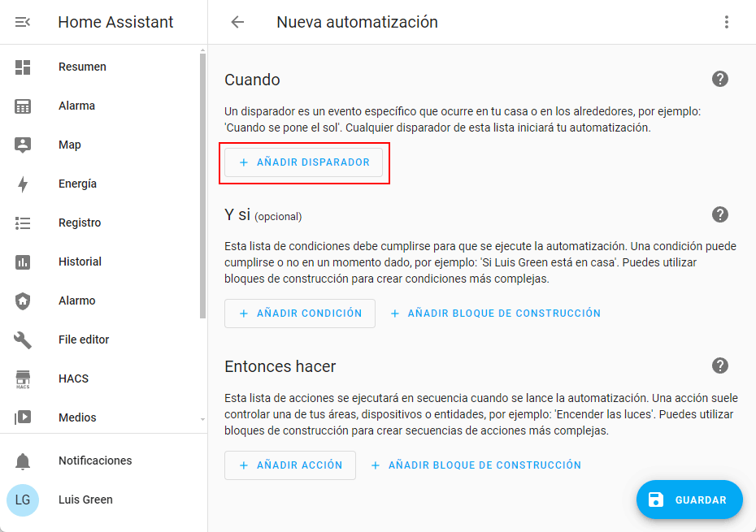Open help for the Cuando section
The height and width of the screenshot is (532, 756).
coord(719,79)
